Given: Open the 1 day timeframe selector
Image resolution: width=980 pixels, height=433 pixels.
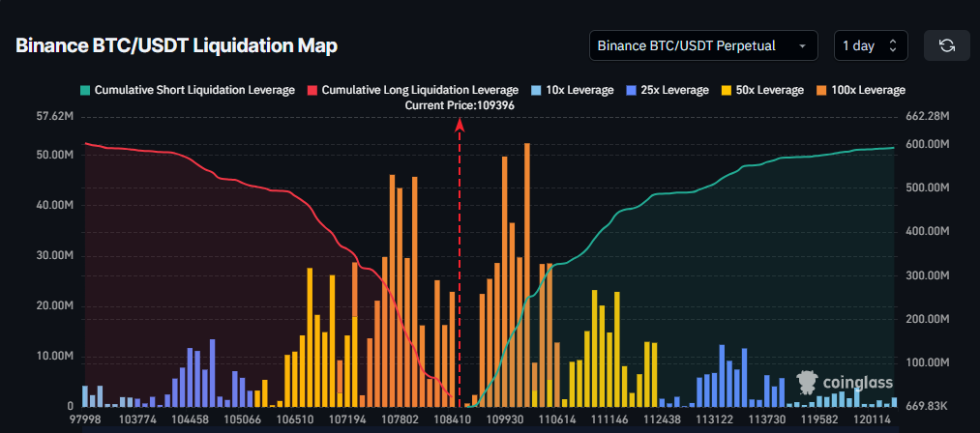Looking at the screenshot, I should coord(871,45).
